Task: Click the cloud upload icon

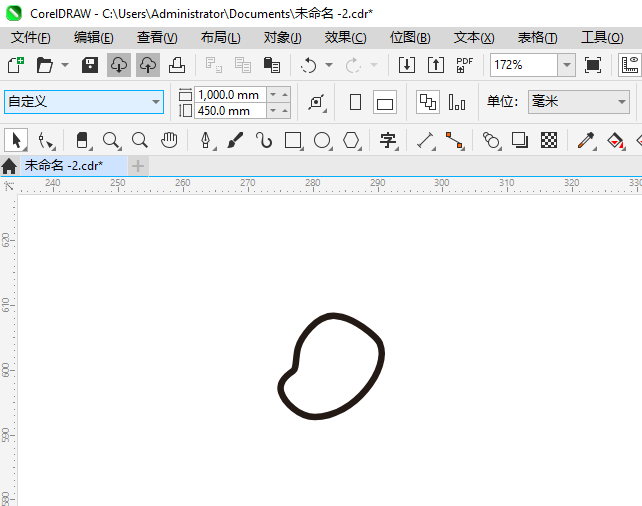Action: click(148, 65)
